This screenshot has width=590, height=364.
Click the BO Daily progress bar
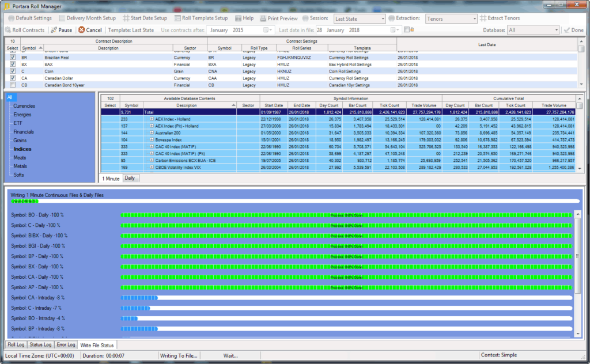346,215
